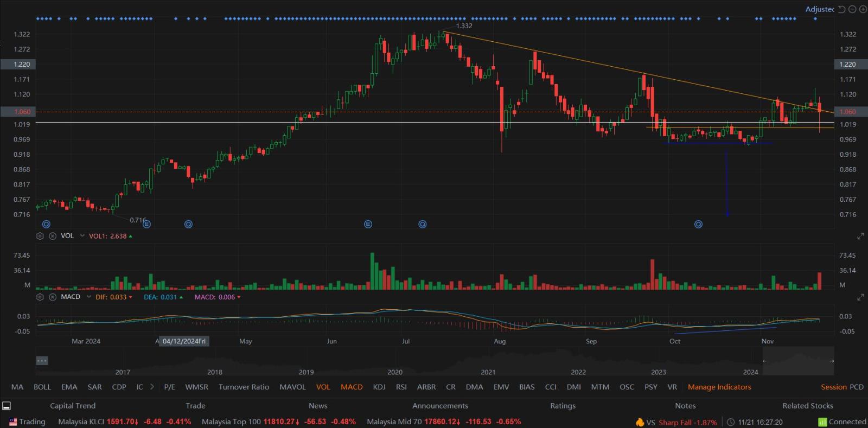The height and width of the screenshot is (428, 868).
Task: Remove the MACD indicator panel
Action: point(53,297)
